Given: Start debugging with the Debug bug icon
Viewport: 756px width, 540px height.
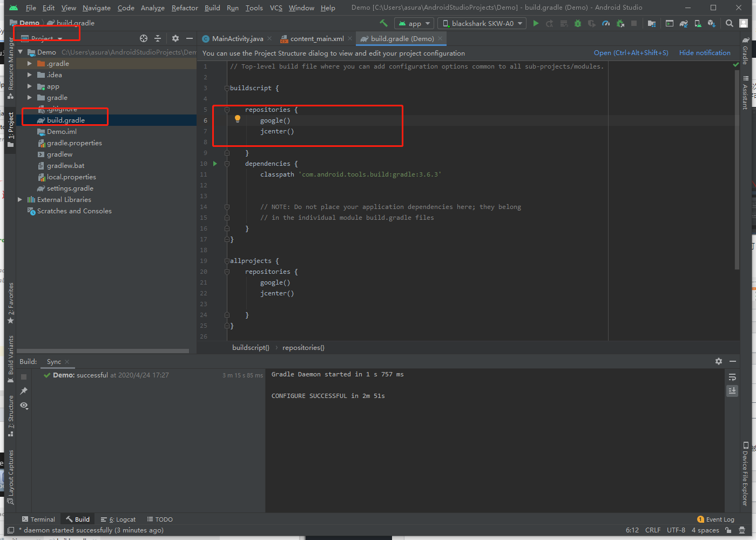Looking at the screenshot, I should pos(578,23).
